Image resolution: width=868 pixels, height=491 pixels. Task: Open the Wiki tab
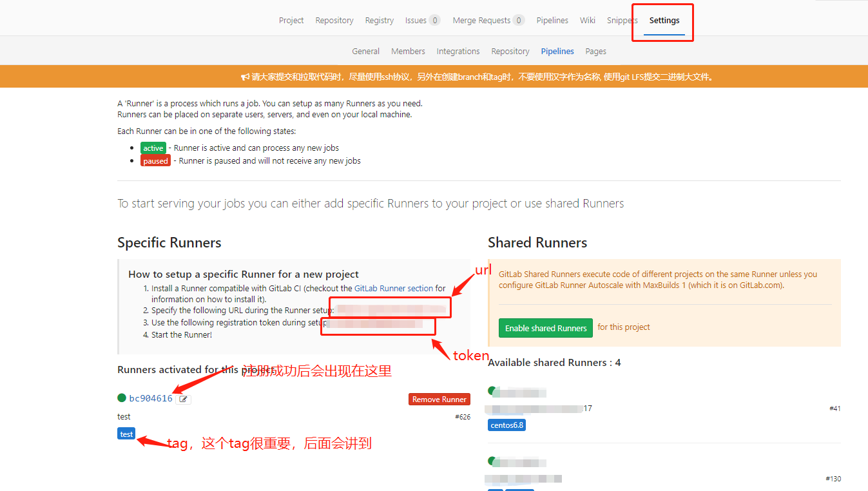coord(587,20)
